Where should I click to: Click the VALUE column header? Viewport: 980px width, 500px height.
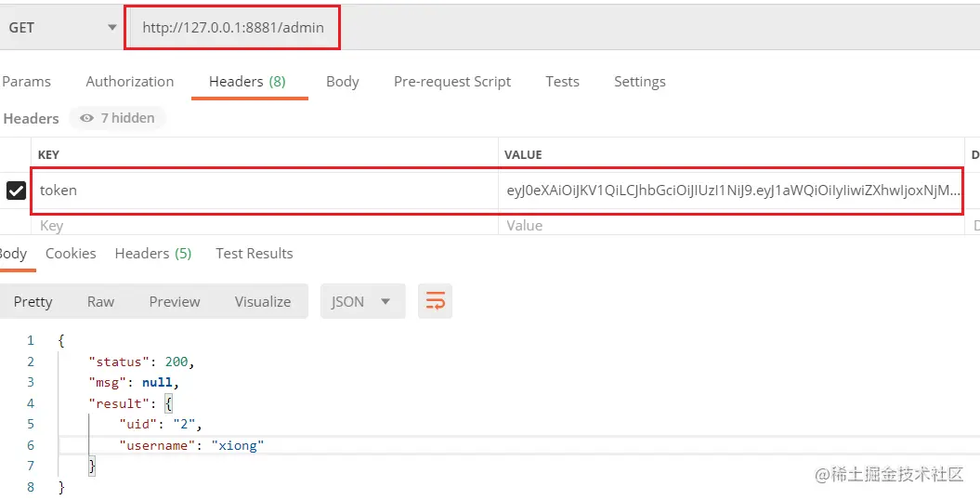pyautogui.click(x=523, y=155)
